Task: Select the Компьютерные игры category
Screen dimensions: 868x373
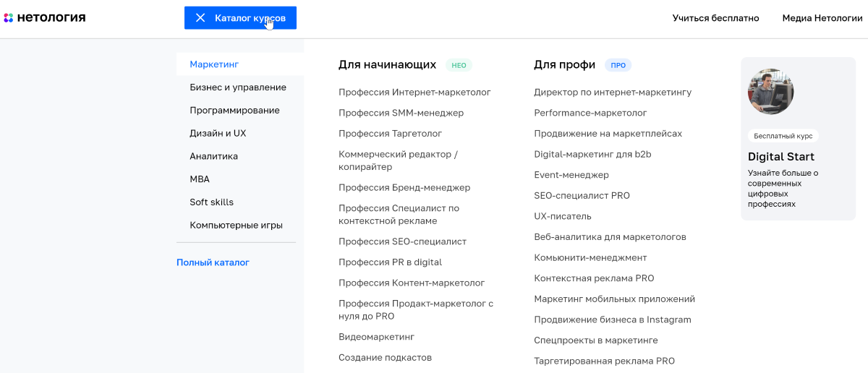Action: click(236, 226)
